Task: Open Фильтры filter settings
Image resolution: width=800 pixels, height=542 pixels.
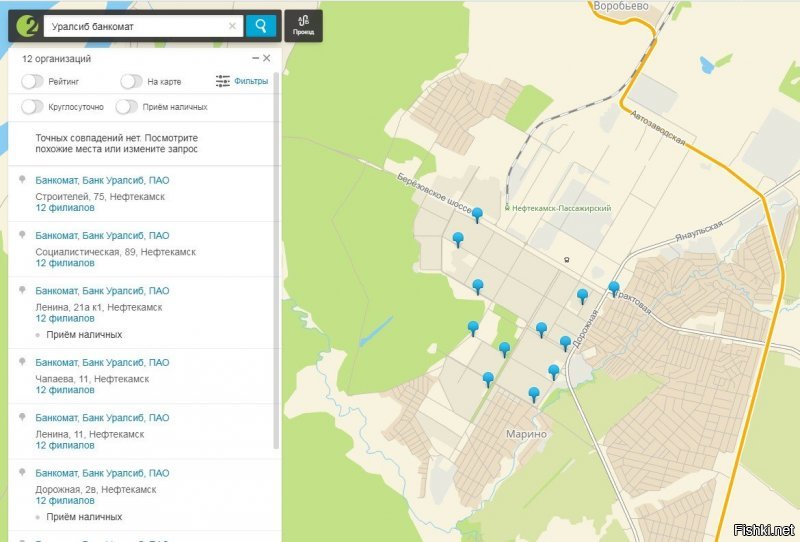Action: point(242,81)
